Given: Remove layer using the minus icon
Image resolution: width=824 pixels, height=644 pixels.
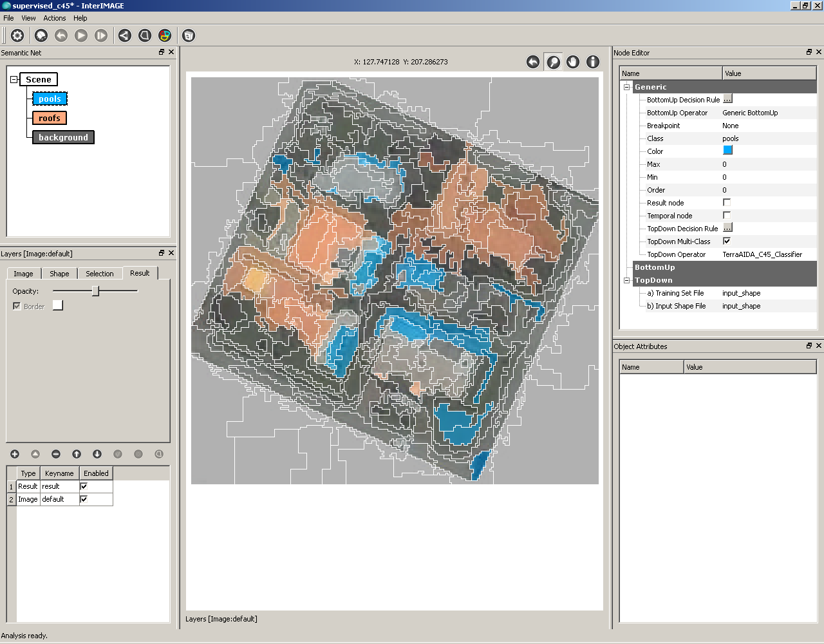Looking at the screenshot, I should pos(56,454).
